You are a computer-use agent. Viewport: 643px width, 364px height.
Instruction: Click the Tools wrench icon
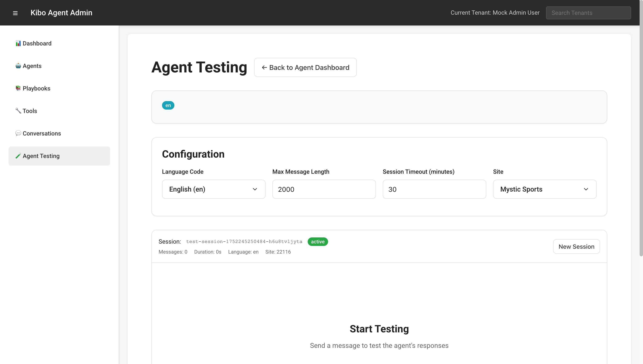tap(18, 111)
